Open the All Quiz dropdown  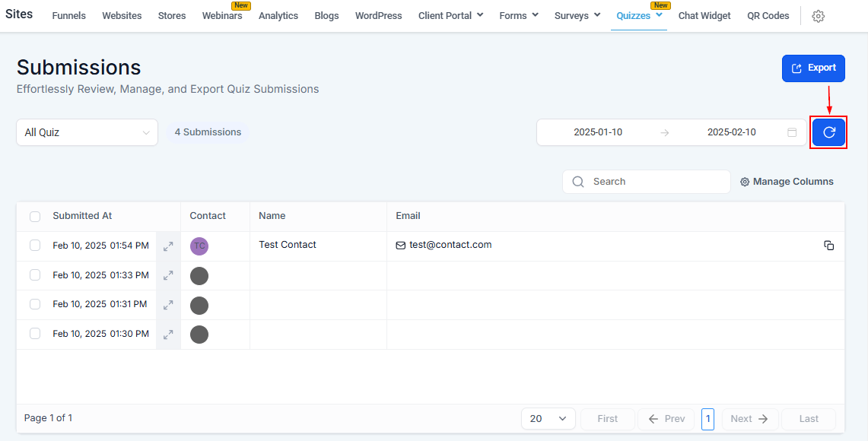(87, 133)
